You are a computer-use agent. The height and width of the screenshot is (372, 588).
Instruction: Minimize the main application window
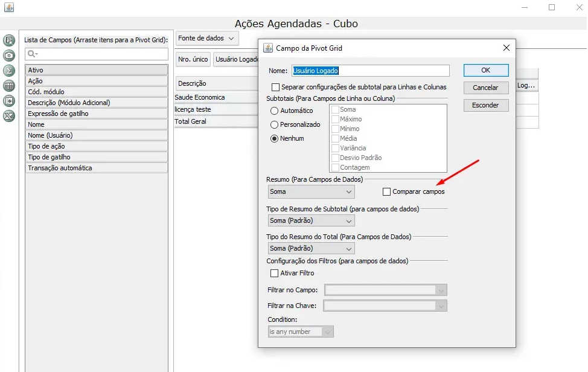[x=525, y=7]
